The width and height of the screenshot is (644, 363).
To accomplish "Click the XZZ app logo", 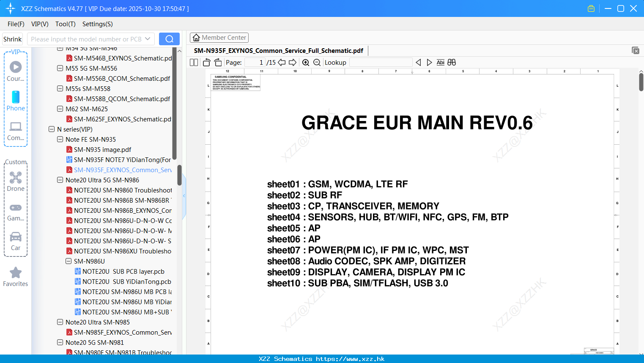I will click(11, 8).
